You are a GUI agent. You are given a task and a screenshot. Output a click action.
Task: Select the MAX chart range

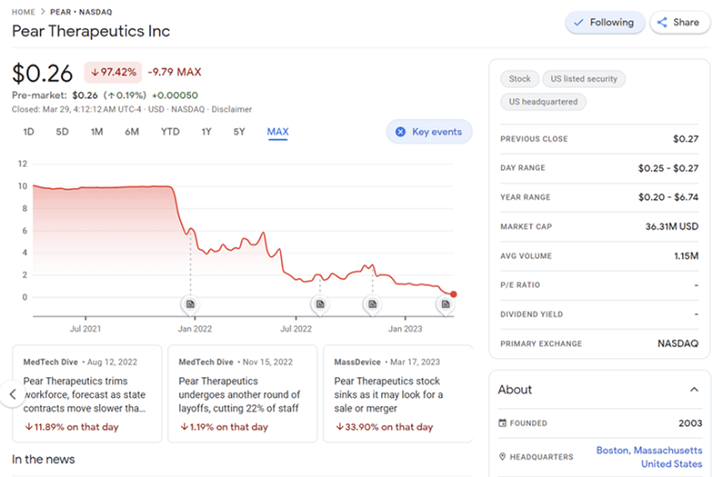click(278, 132)
